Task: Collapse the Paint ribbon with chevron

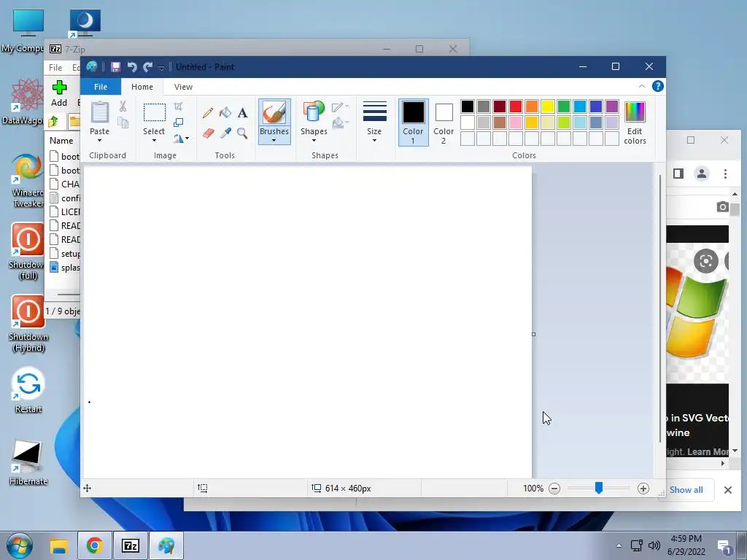Action: point(642,86)
